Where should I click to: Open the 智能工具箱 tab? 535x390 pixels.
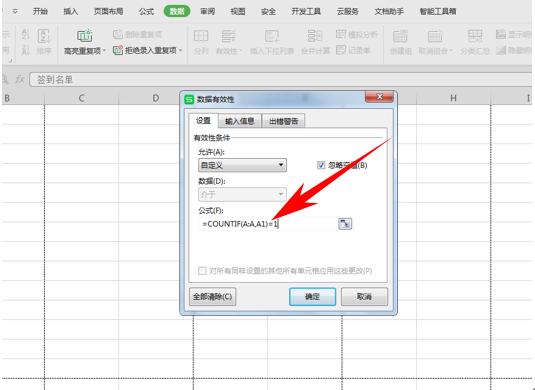pyautogui.click(x=438, y=11)
